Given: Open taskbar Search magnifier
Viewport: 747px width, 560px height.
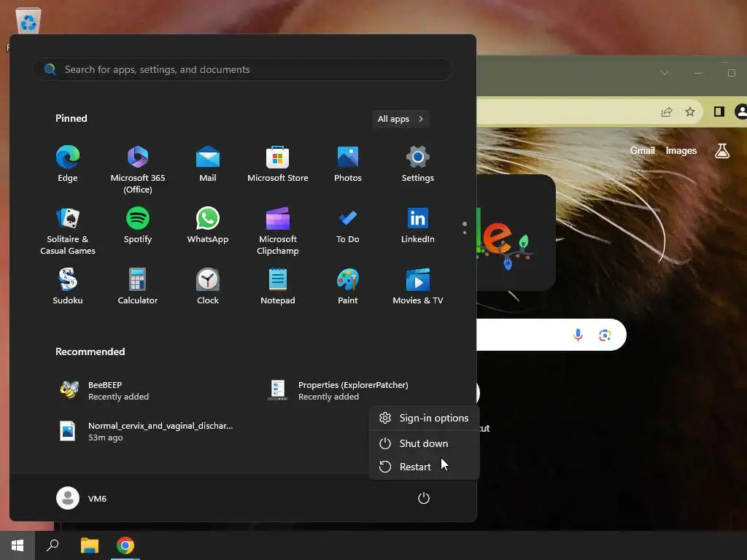Looking at the screenshot, I should click(53, 545).
